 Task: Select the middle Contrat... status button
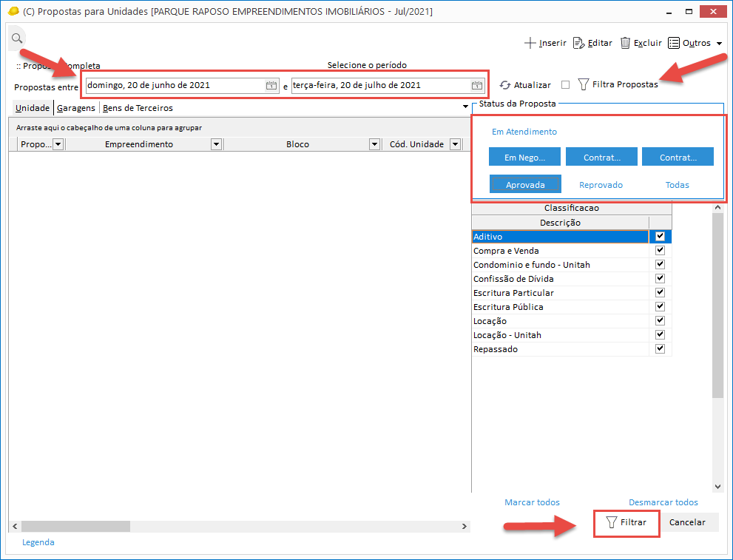(x=601, y=157)
